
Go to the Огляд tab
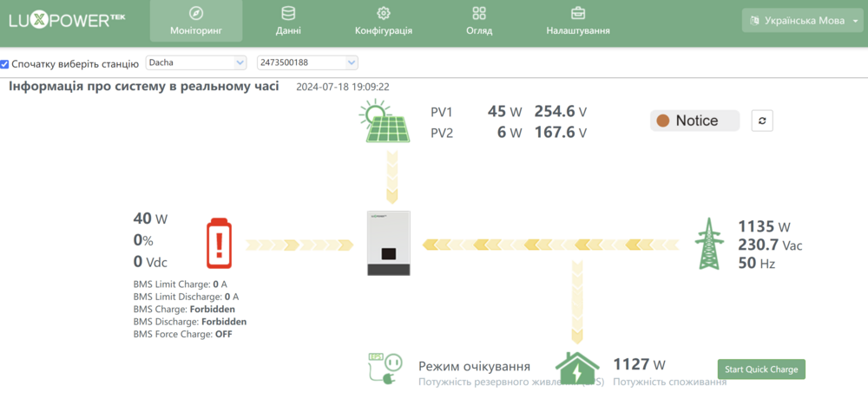pos(479,21)
